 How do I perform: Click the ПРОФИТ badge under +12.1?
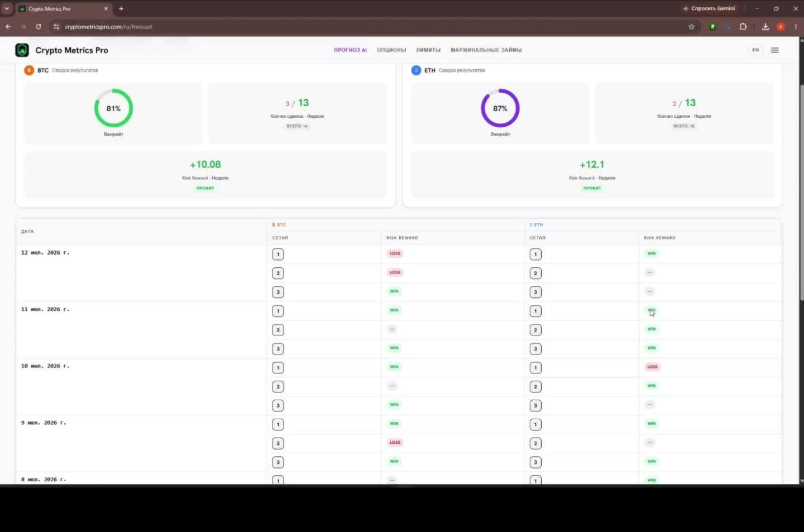(x=592, y=188)
